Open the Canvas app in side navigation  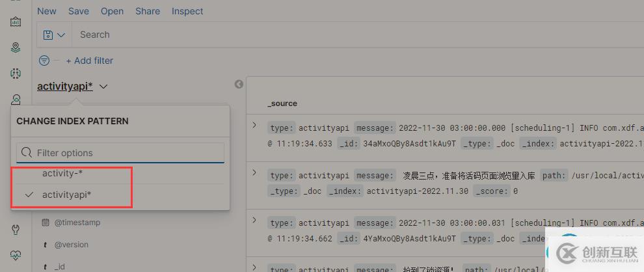16,21
